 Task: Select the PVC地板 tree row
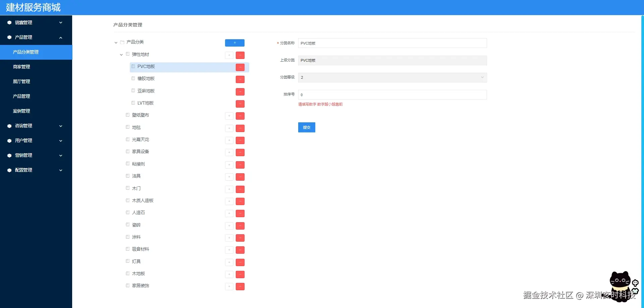(x=189, y=67)
